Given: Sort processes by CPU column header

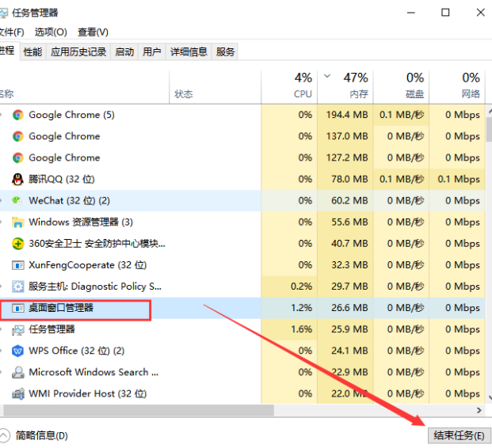Looking at the screenshot, I should (303, 85).
